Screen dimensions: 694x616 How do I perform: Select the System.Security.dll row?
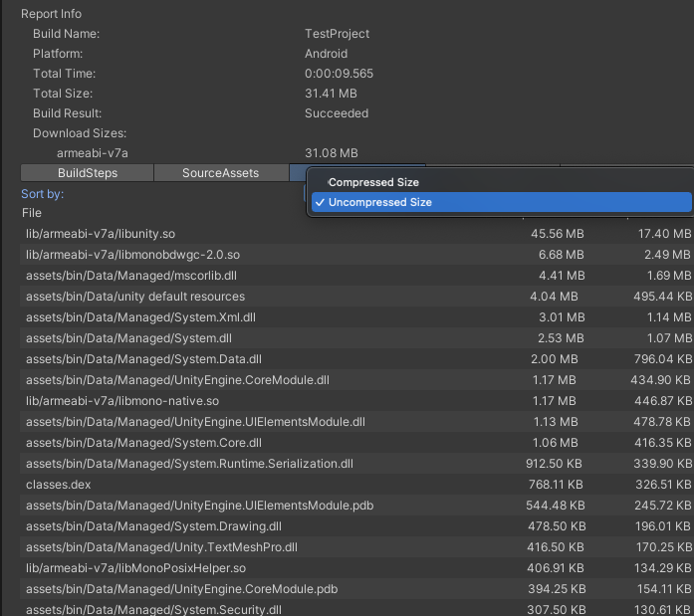point(356,609)
